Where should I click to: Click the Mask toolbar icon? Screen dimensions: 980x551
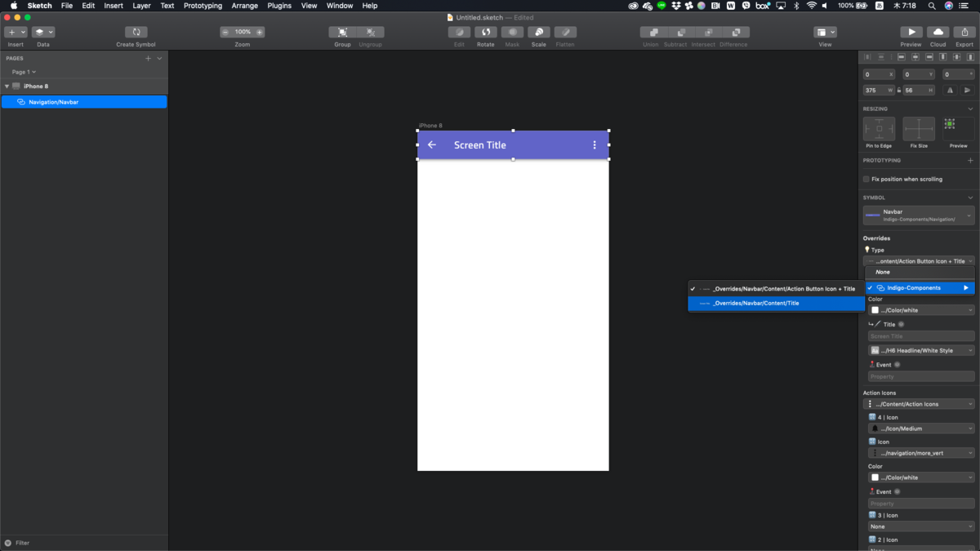pyautogui.click(x=512, y=32)
